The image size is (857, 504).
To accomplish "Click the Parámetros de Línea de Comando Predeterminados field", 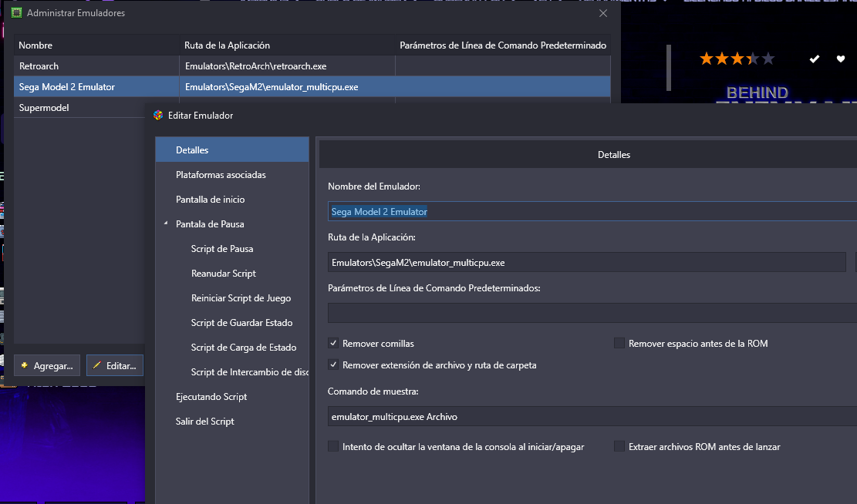I will pos(592,313).
